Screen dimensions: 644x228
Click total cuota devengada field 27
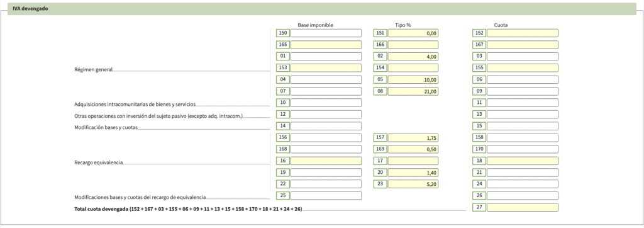tap(523, 207)
